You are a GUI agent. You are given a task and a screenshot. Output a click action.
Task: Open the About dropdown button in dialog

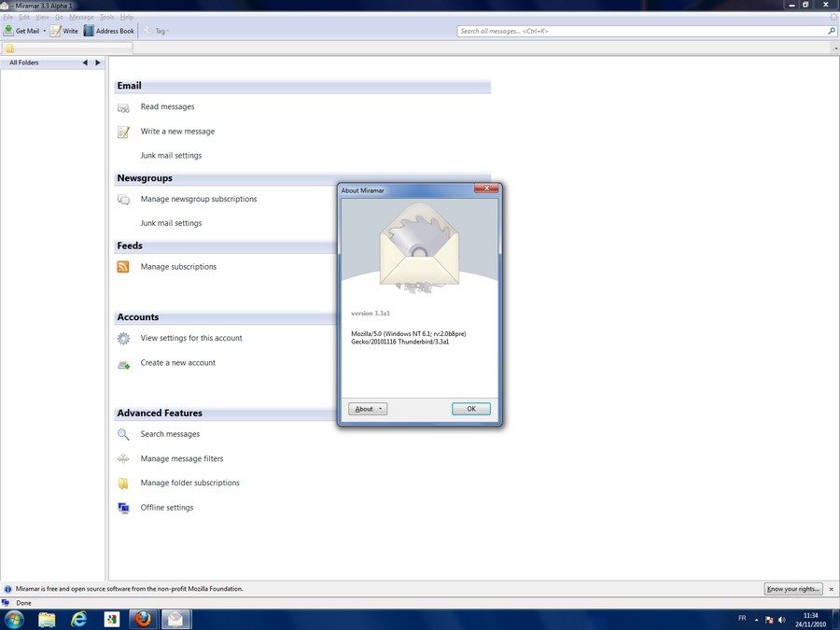coord(367,409)
